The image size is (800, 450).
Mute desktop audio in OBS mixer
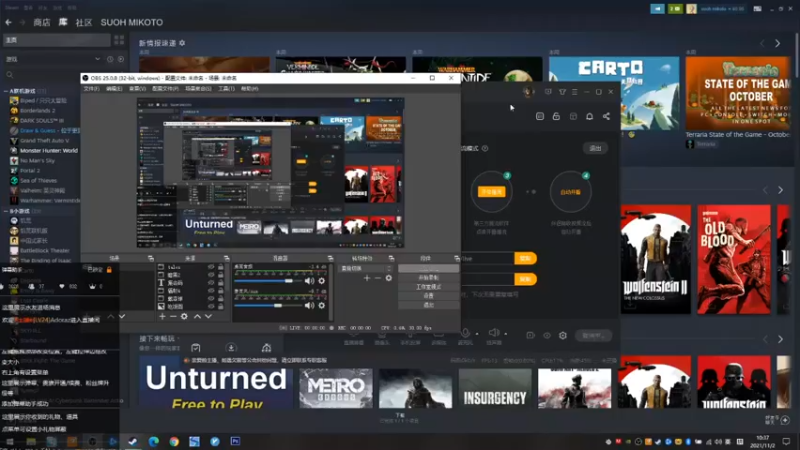click(x=309, y=281)
